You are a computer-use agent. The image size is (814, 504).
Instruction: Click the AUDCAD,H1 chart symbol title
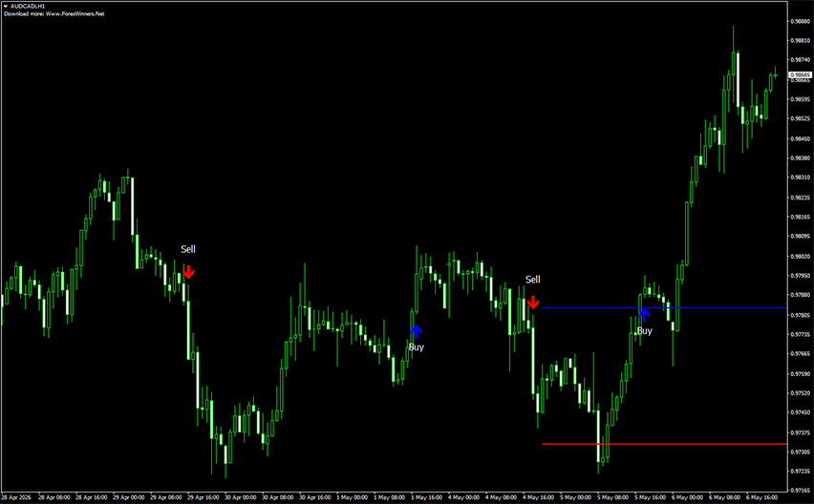pyautogui.click(x=28, y=7)
